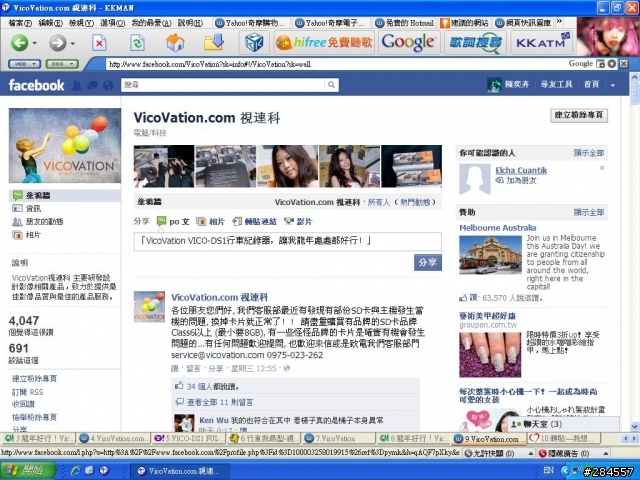Open the 檔案 (File) menu
The height and width of the screenshot is (480, 640).
[x=20, y=23]
